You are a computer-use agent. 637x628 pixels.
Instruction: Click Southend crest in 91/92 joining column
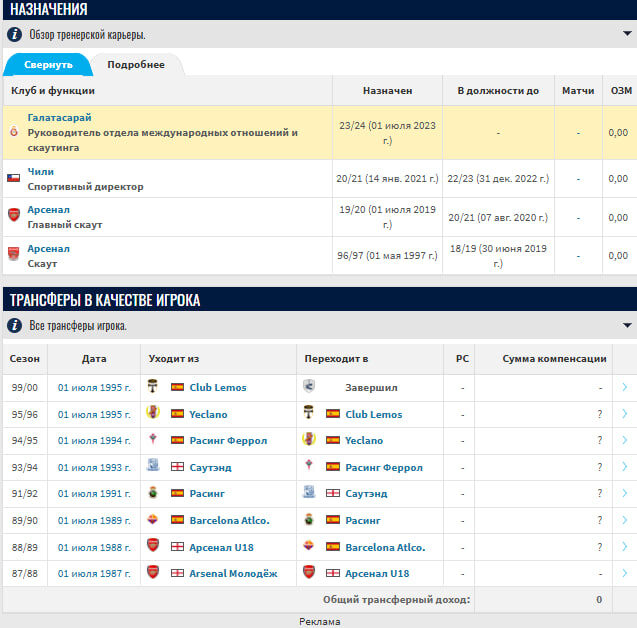tap(309, 492)
